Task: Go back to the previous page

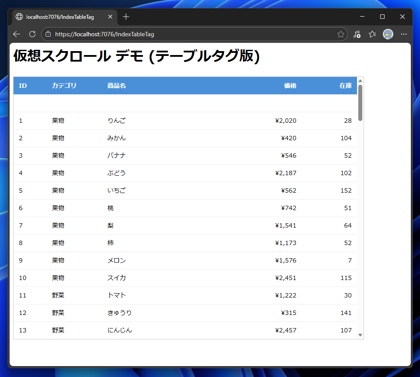Action: [17, 34]
